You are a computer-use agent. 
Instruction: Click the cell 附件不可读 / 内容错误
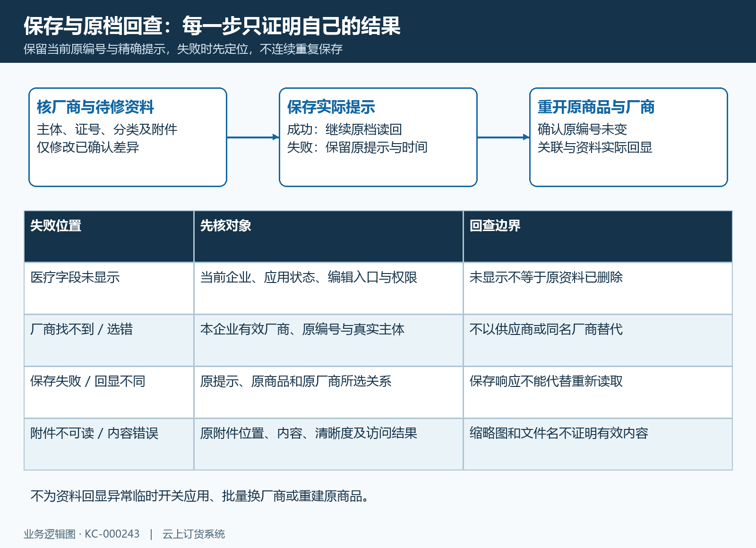pyautogui.click(x=109, y=444)
